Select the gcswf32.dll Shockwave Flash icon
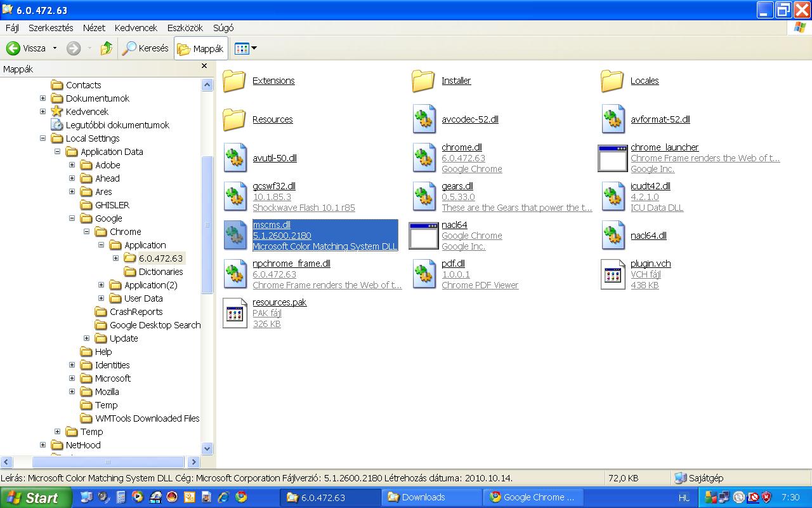 (235, 197)
